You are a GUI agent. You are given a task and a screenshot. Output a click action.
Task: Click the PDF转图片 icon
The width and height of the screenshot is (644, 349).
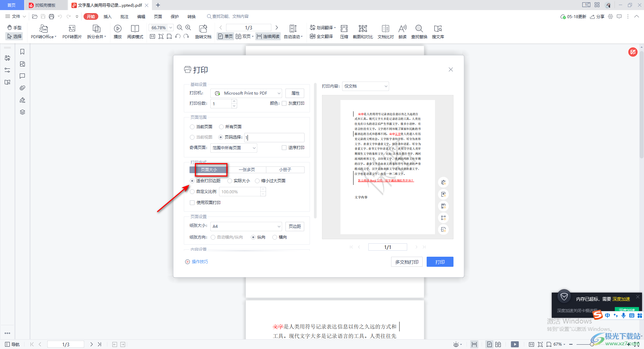(x=72, y=29)
